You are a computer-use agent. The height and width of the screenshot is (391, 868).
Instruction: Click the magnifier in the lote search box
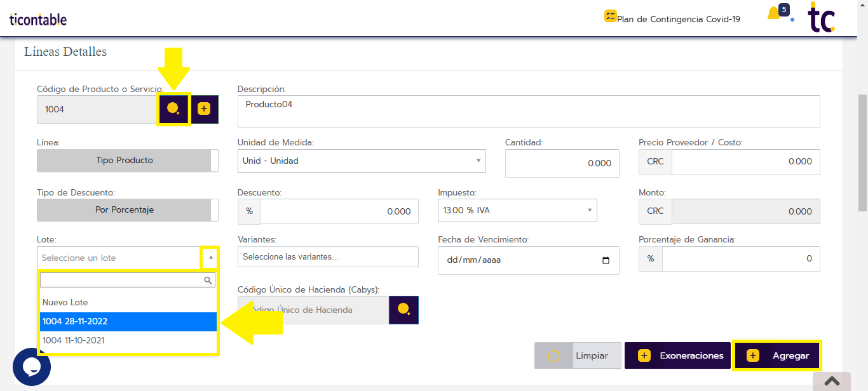pyautogui.click(x=208, y=280)
